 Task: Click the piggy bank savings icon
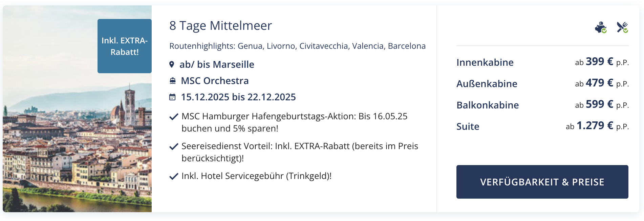tap(601, 27)
